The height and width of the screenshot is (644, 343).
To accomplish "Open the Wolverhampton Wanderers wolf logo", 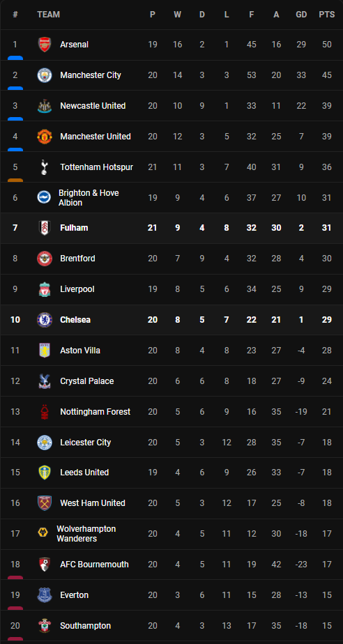I will 43,533.
